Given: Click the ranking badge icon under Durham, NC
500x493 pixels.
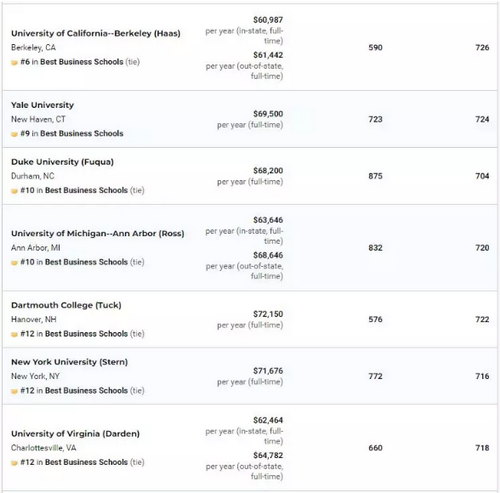Looking at the screenshot, I should click(x=14, y=191).
